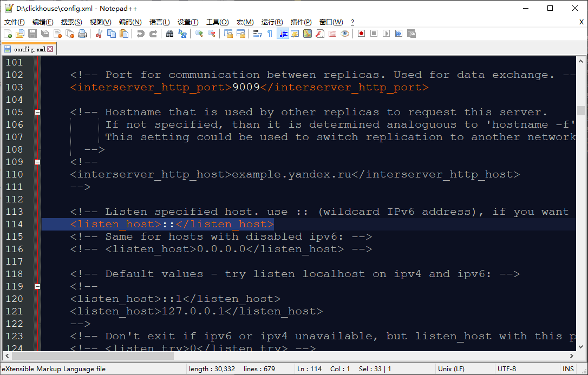The image size is (588, 375).
Task: Start macro recording with red dot
Action: [362, 34]
